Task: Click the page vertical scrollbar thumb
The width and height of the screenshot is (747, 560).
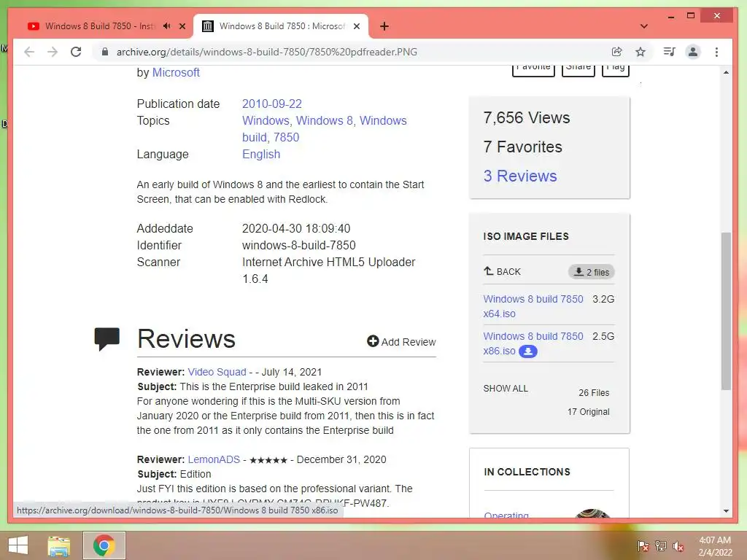Action: (726, 311)
